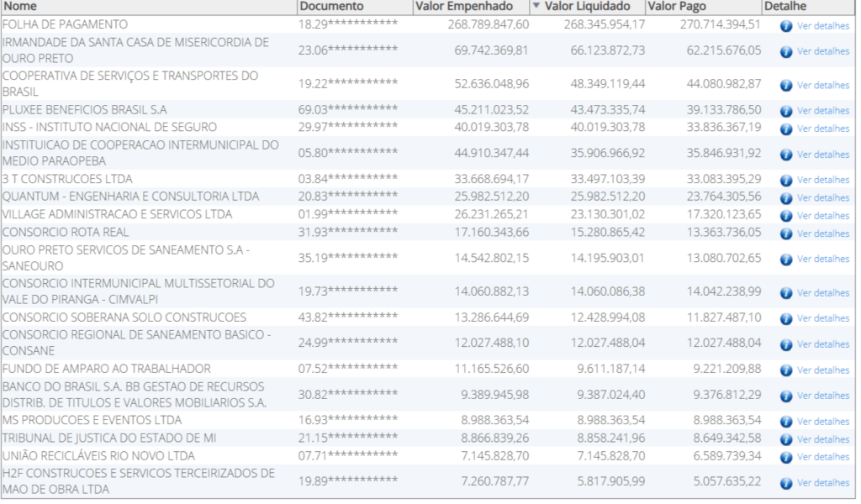The image size is (861, 504).
Task: Click document number 30.82***********
Action: pos(348,395)
